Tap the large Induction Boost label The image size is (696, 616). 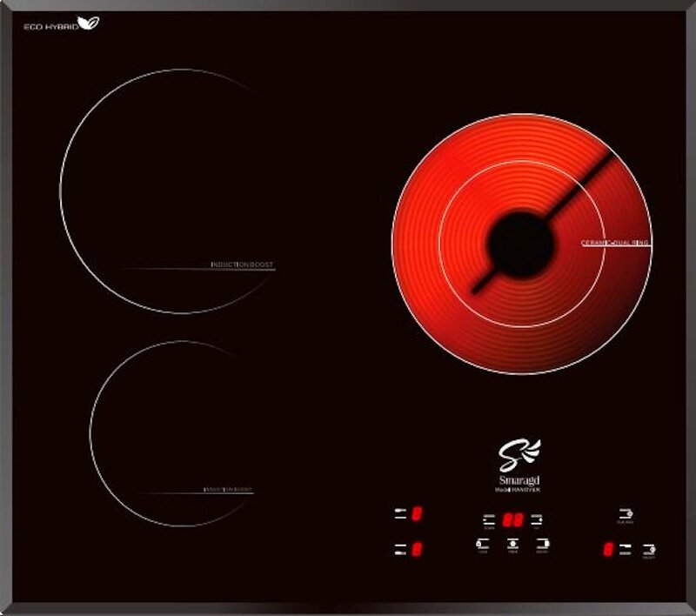pyautogui.click(x=242, y=264)
